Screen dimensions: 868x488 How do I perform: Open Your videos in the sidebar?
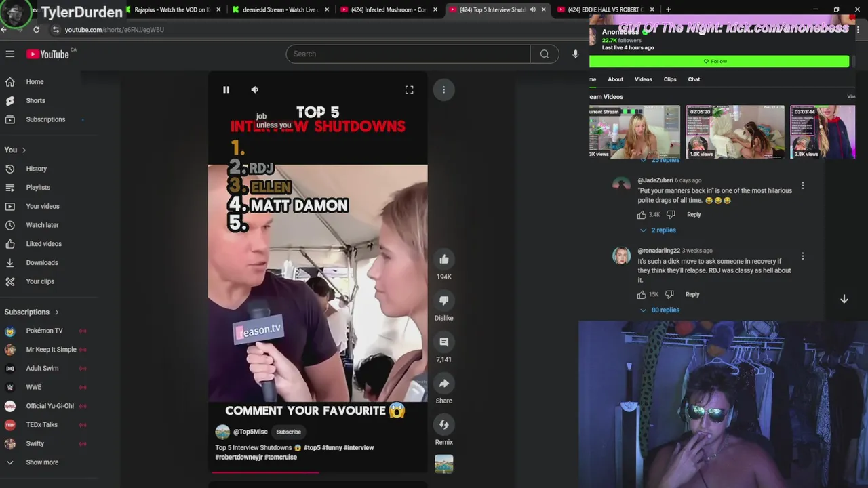click(42, 206)
